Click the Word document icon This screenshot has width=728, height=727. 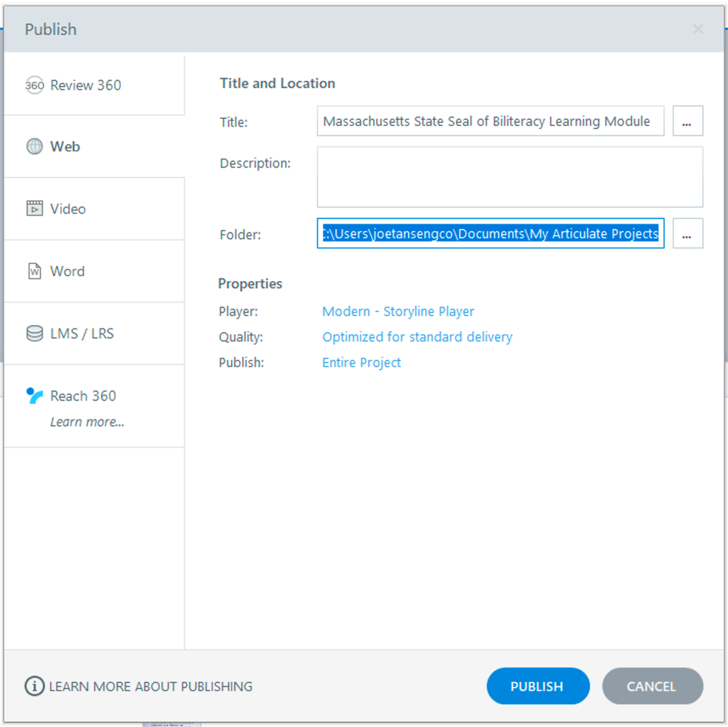pos(34,271)
